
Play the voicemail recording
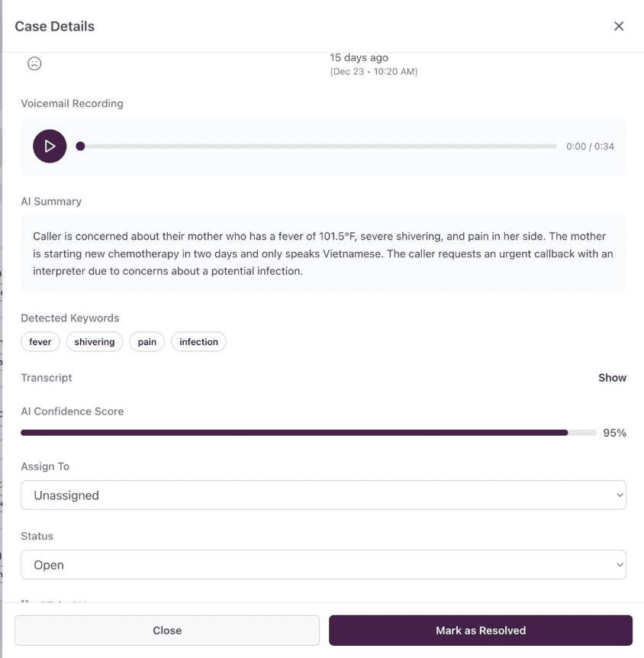(x=50, y=146)
